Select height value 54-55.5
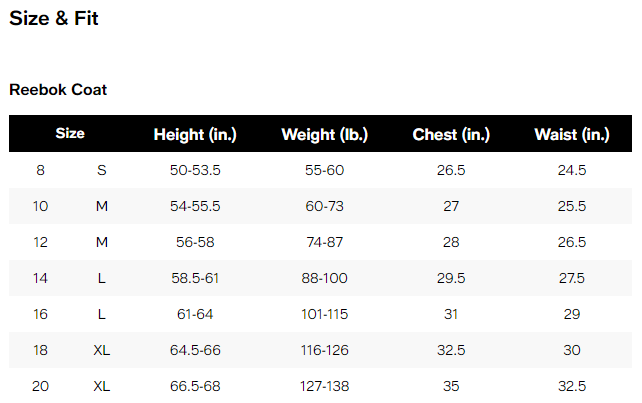This screenshot has width=642, height=403. pyautogui.click(x=195, y=206)
